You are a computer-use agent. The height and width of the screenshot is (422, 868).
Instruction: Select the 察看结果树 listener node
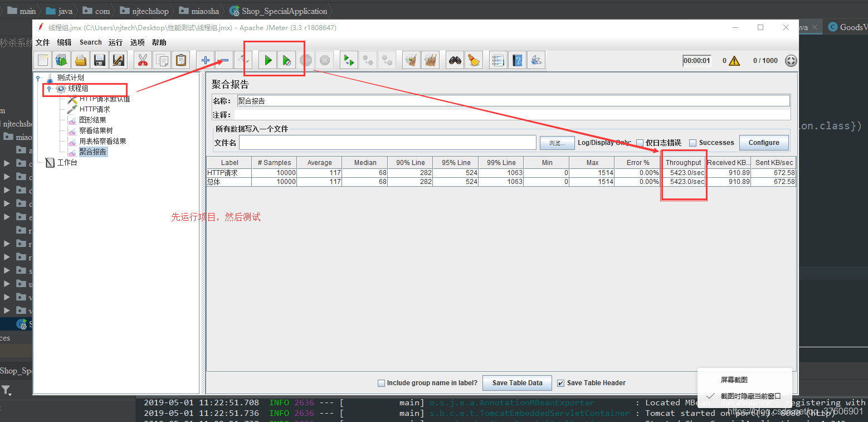[x=96, y=130]
